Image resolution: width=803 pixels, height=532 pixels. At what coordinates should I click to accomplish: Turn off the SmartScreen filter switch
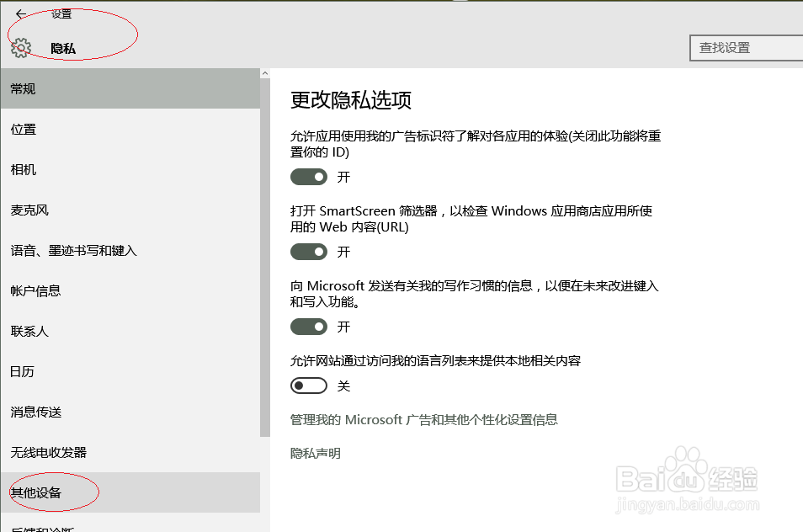coord(309,252)
